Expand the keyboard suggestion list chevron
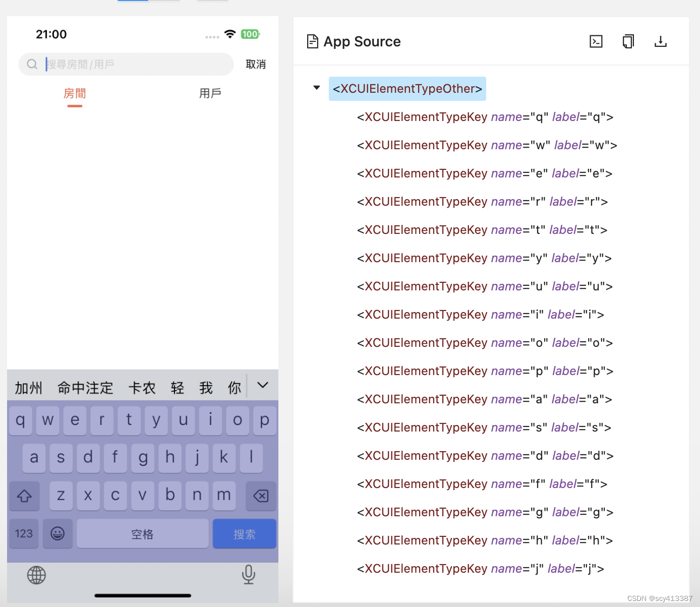This screenshot has width=700, height=607. (263, 385)
